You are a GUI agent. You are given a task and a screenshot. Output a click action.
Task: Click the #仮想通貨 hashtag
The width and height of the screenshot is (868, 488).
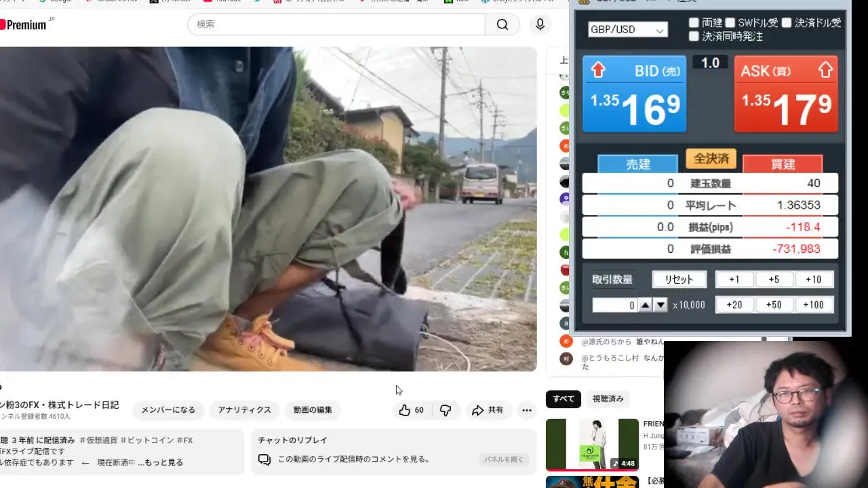(x=98, y=441)
